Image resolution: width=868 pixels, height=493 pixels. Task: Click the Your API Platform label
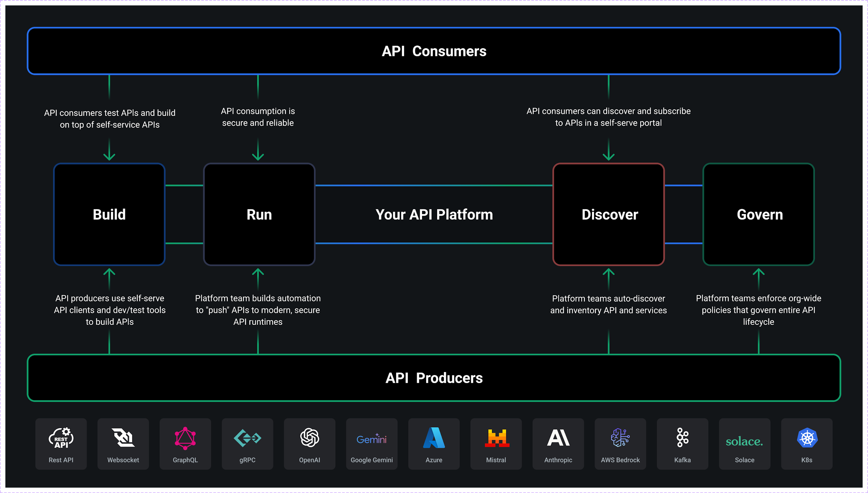[434, 214]
